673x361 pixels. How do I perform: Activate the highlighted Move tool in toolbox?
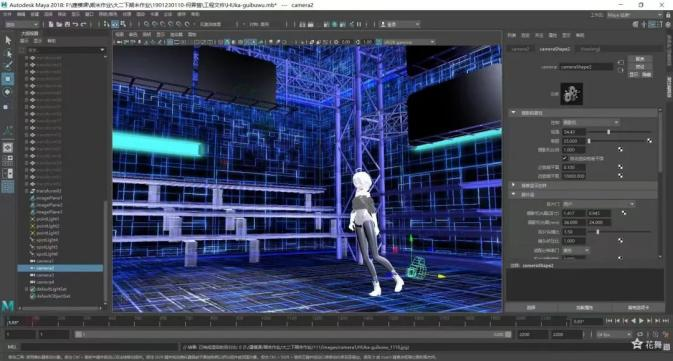click(8, 79)
